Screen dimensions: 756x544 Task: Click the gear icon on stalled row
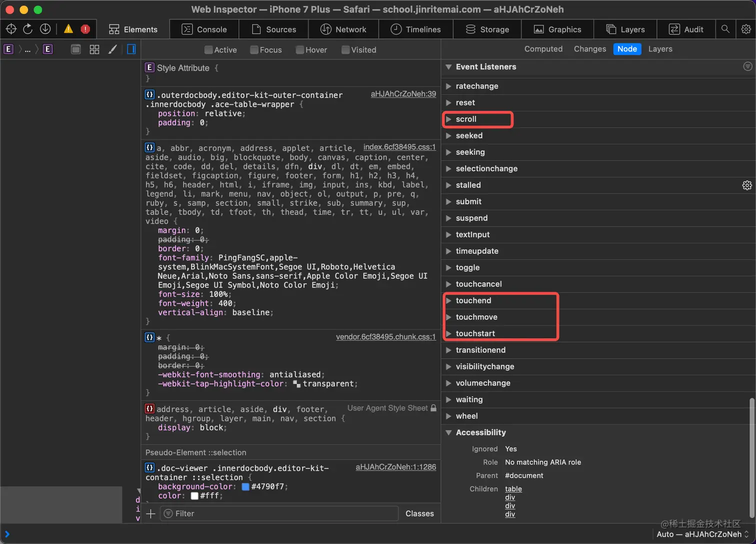pyautogui.click(x=747, y=185)
